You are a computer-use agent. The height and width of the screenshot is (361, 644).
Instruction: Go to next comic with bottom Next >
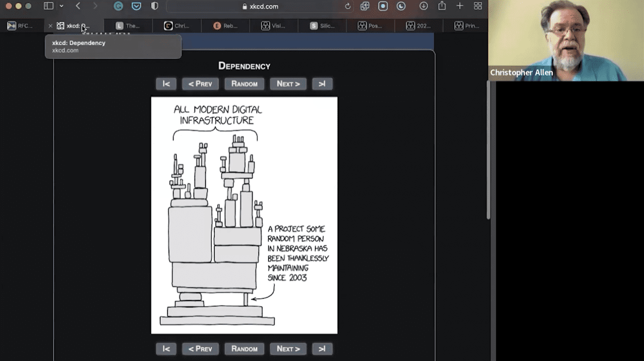tap(288, 349)
